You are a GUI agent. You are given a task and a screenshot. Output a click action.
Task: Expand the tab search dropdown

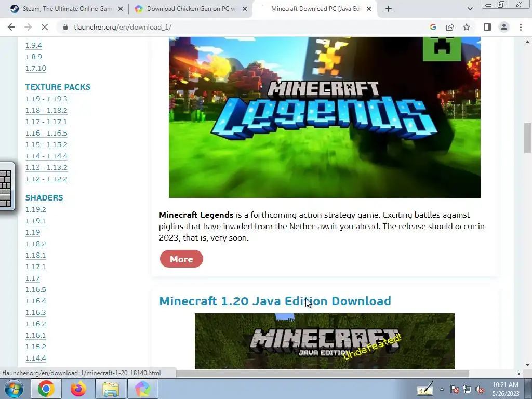point(470,9)
